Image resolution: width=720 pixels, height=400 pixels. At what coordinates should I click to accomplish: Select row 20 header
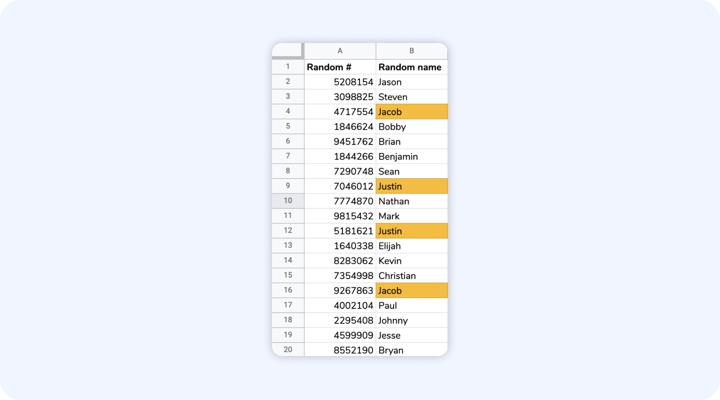click(x=288, y=349)
